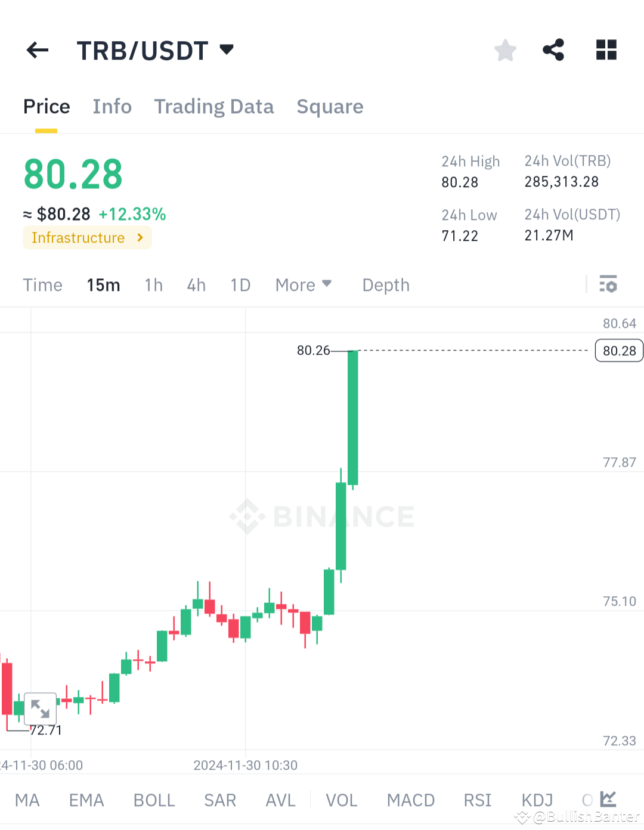Open the More timeframe dropdown
Image resolution: width=644 pixels, height=830 pixels.
303,284
